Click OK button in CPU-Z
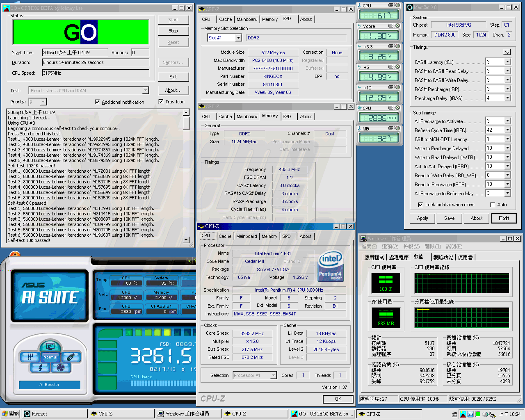Image resolution: width=525 pixels, height=420 pixels. (338, 399)
